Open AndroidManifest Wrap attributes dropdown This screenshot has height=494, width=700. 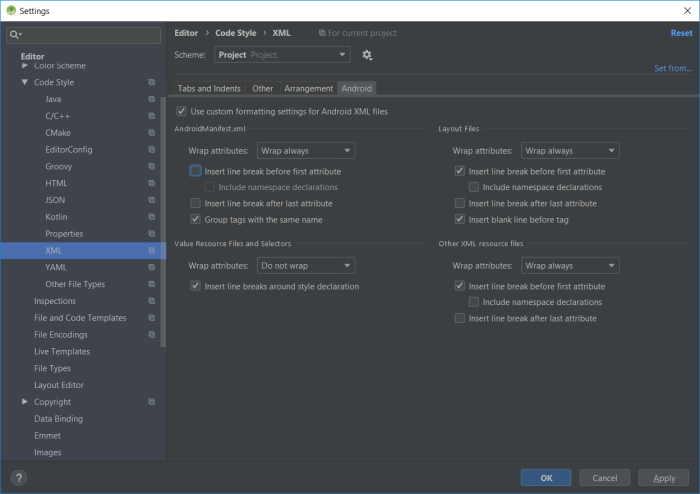(x=306, y=151)
